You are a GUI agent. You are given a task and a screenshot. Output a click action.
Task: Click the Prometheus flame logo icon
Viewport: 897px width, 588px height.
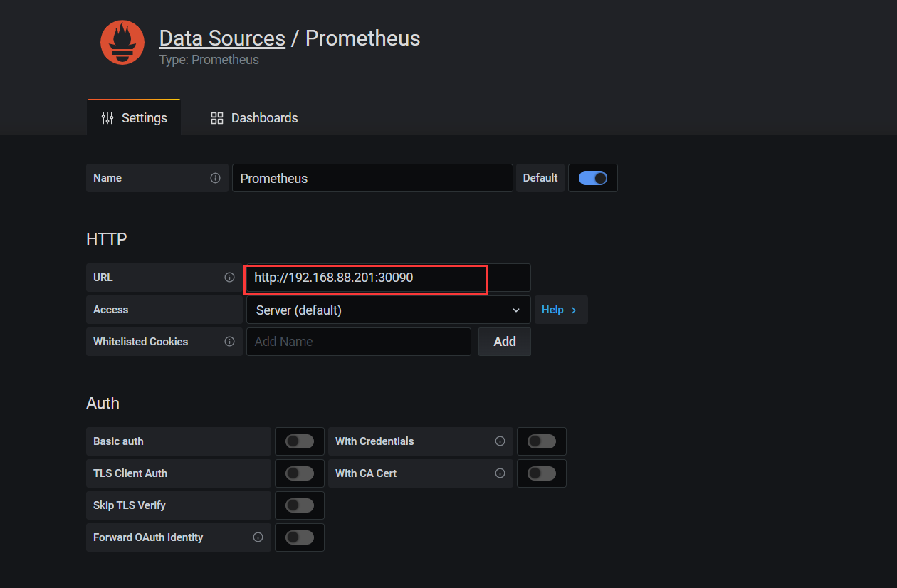point(122,43)
